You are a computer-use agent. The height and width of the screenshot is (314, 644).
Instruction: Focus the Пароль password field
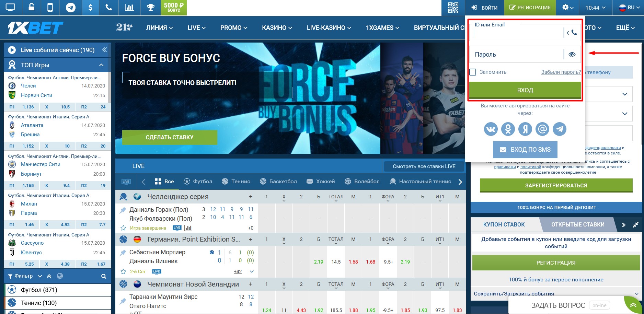pyautogui.click(x=516, y=54)
